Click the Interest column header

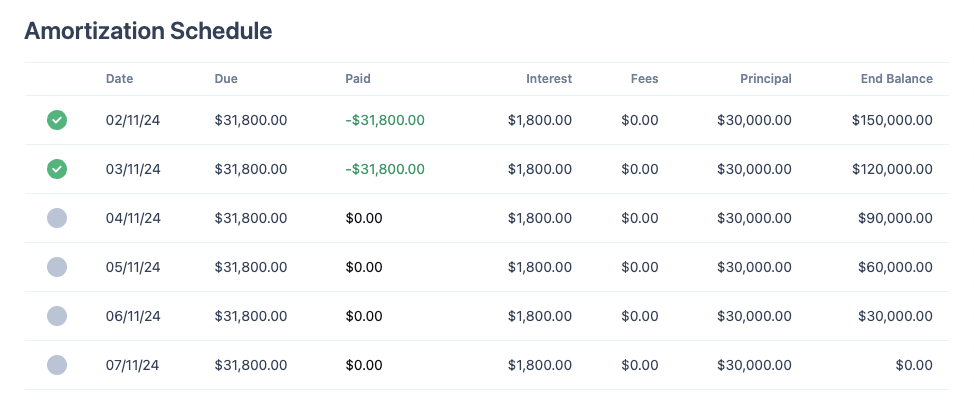(x=549, y=79)
